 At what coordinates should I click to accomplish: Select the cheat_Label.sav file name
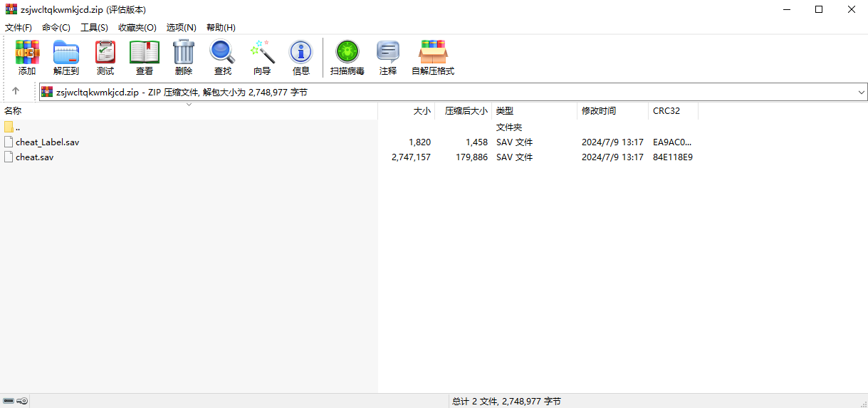(48, 142)
